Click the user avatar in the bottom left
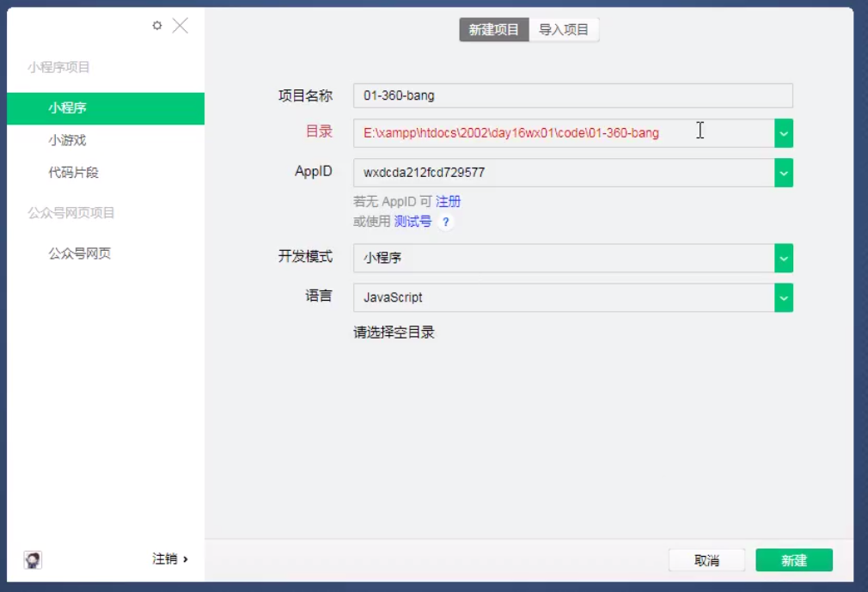This screenshot has height=592, width=868. point(33,560)
